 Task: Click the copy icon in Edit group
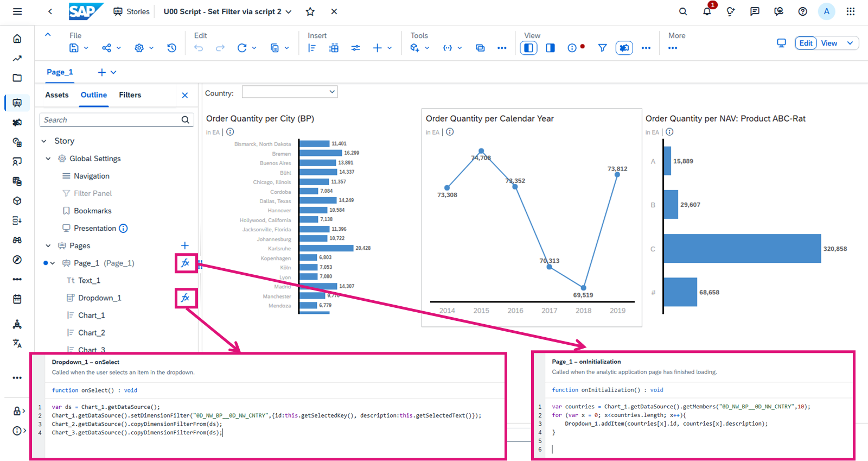pyautogui.click(x=275, y=48)
